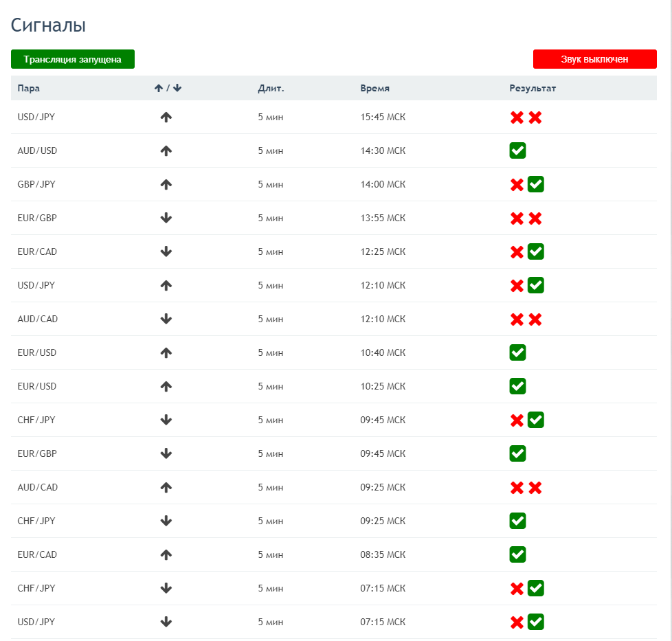Select the "15:45 МСК" time cell
This screenshot has height=641, width=672.
[x=383, y=117]
